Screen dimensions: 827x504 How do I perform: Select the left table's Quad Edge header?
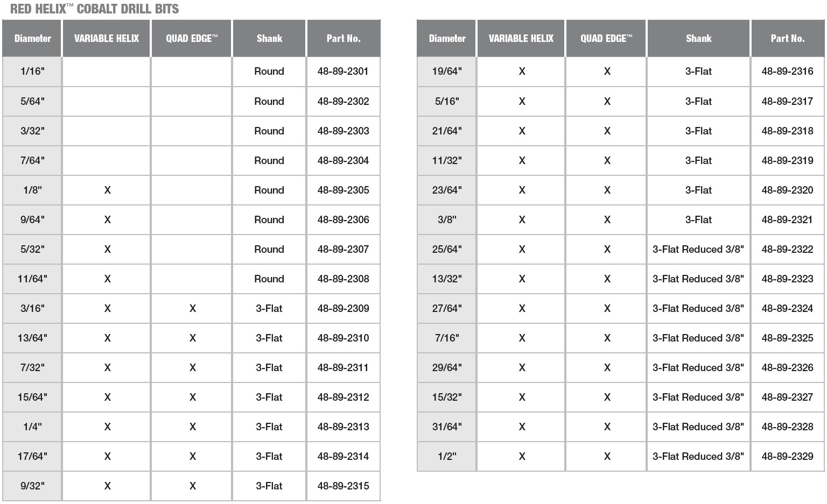pos(192,38)
